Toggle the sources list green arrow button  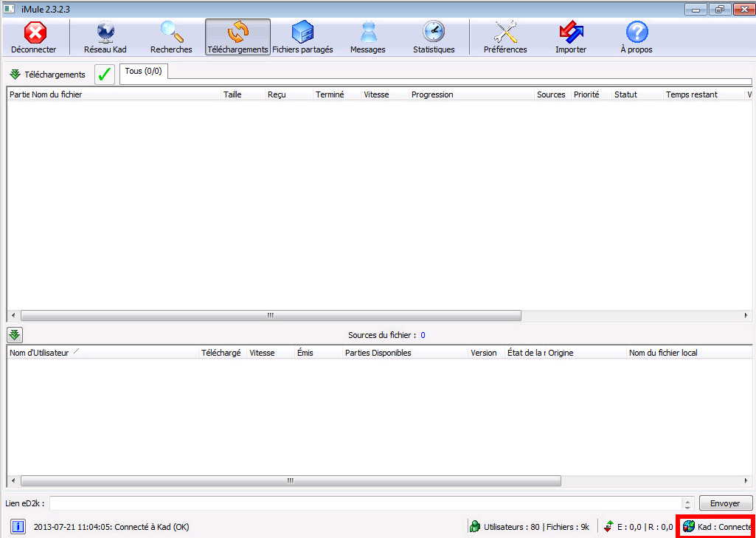[x=15, y=335]
